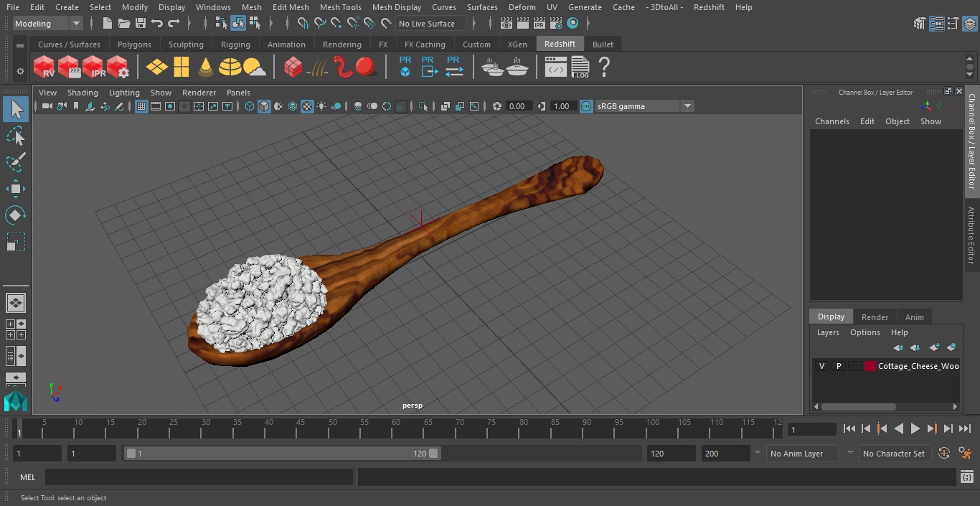Open the Redshift menu in menu bar
The image size is (980, 506).
click(x=708, y=7)
